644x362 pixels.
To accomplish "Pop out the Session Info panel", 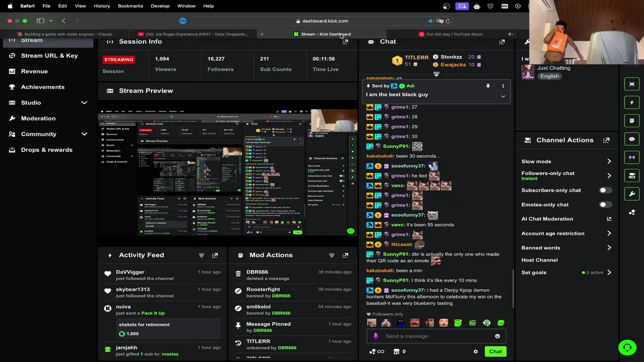I will 345,42.
